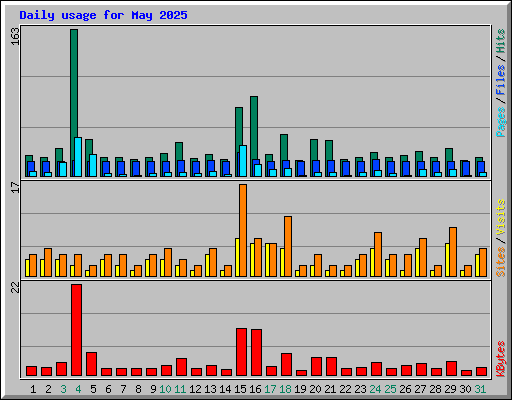Click the orange Sites legend label
This screenshot has height=400, width=512.
point(501,262)
